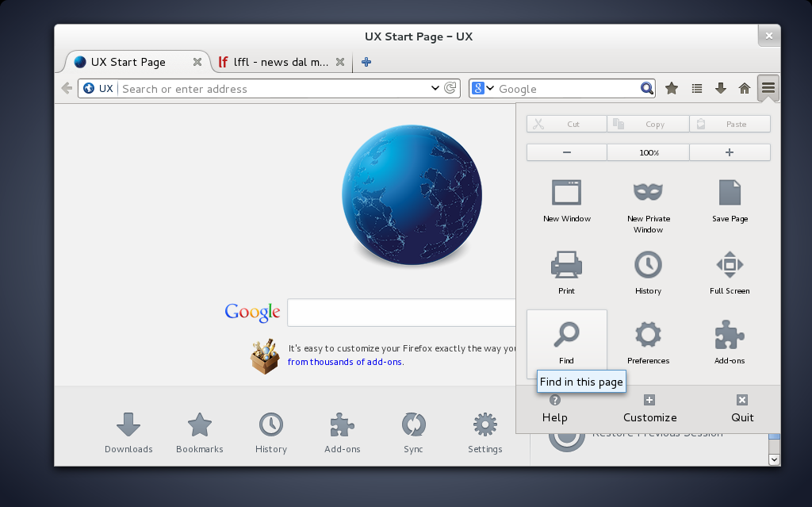Close the lffl news tab
The height and width of the screenshot is (507, 812).
340,62
